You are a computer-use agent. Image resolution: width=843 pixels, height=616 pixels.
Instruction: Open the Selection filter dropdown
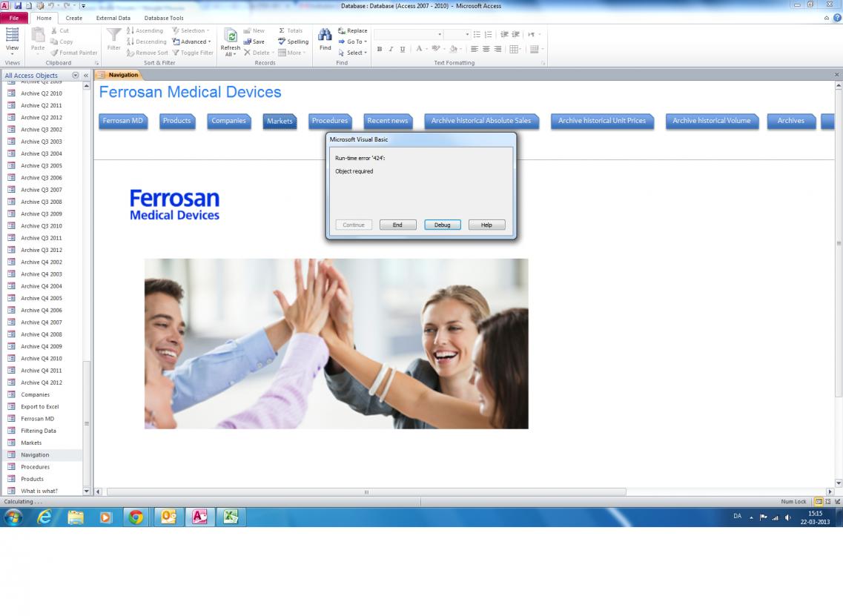(191, 30)
